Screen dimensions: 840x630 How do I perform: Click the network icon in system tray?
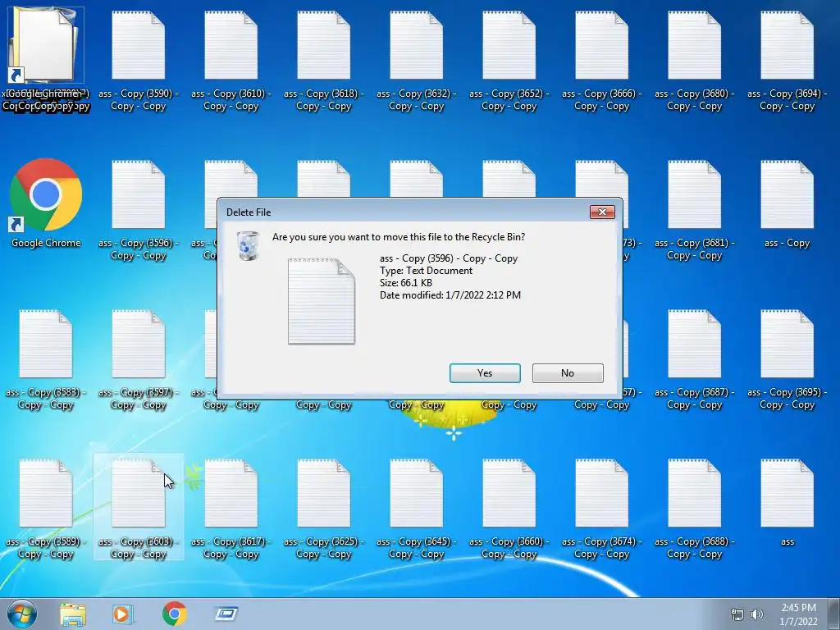point(737,614)
